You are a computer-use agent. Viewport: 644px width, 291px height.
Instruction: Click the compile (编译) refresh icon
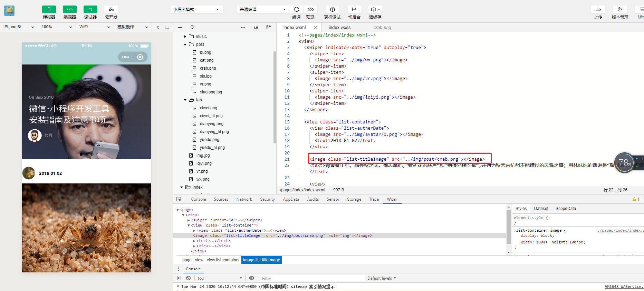(x=296, y=9)
